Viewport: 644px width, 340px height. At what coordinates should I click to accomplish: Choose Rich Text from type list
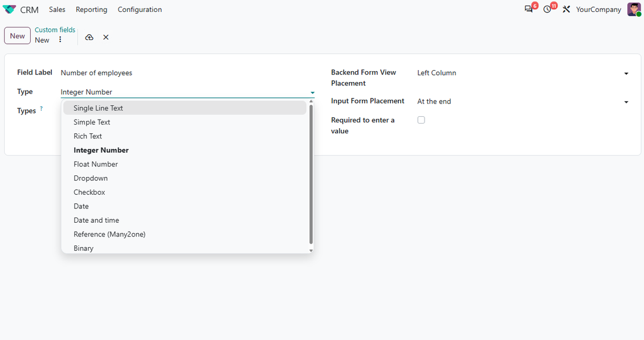(x=185, y=136)
